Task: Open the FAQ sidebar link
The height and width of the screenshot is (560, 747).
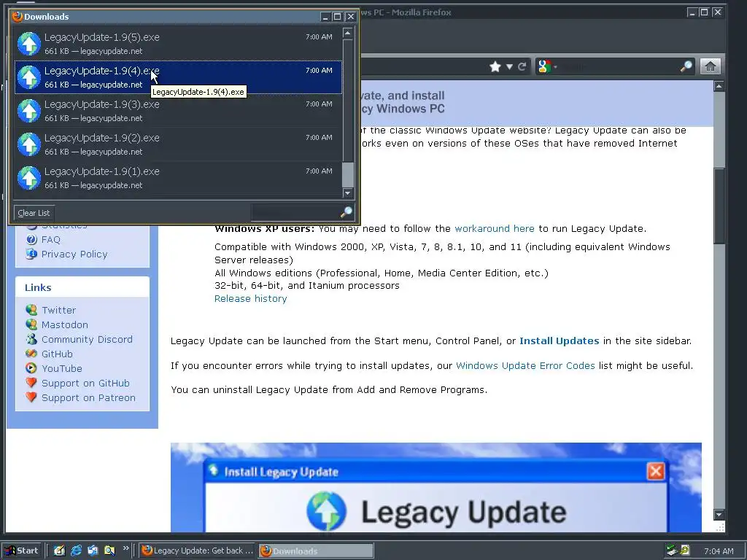Action: click(51, 239)
